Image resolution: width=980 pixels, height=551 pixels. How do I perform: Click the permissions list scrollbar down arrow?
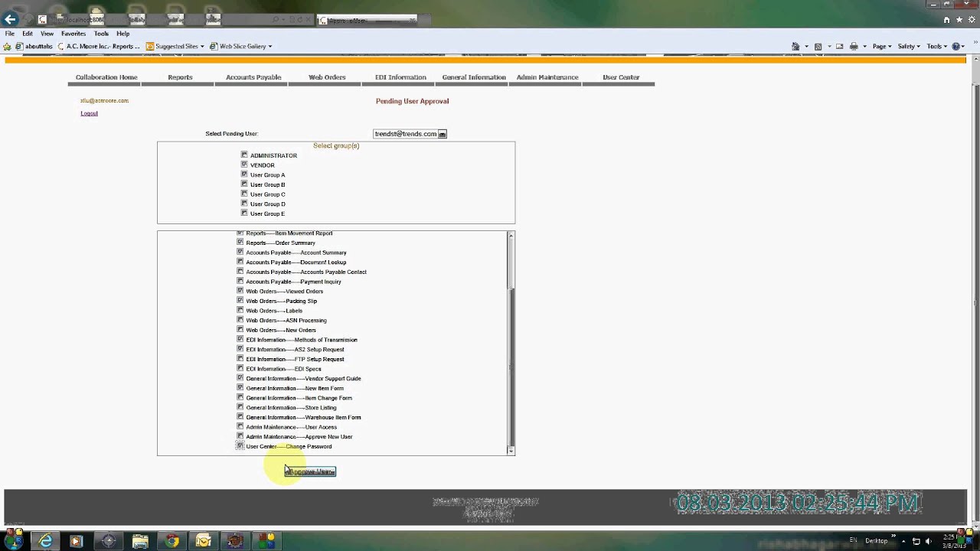coord(511,450)
